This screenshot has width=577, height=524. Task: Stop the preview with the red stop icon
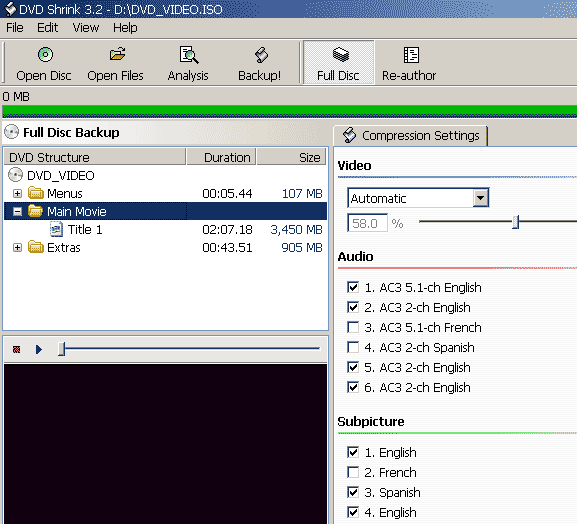click(x=17, y=349)
